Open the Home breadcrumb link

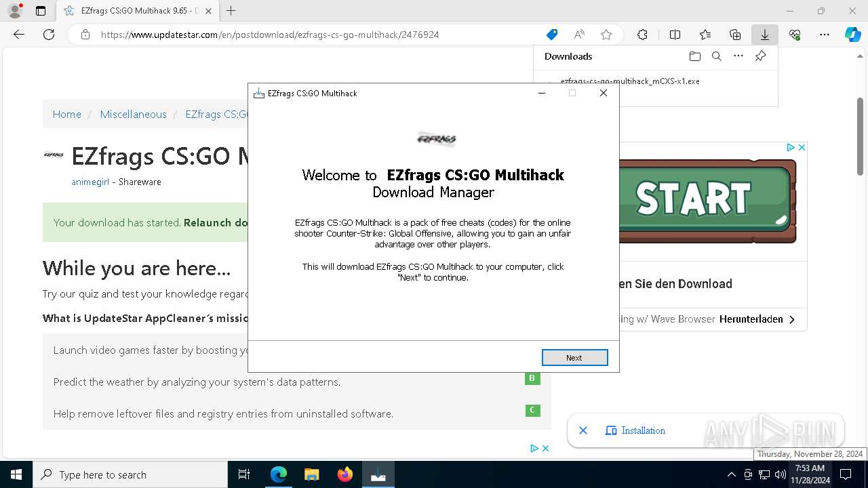[x=67, y=114]
